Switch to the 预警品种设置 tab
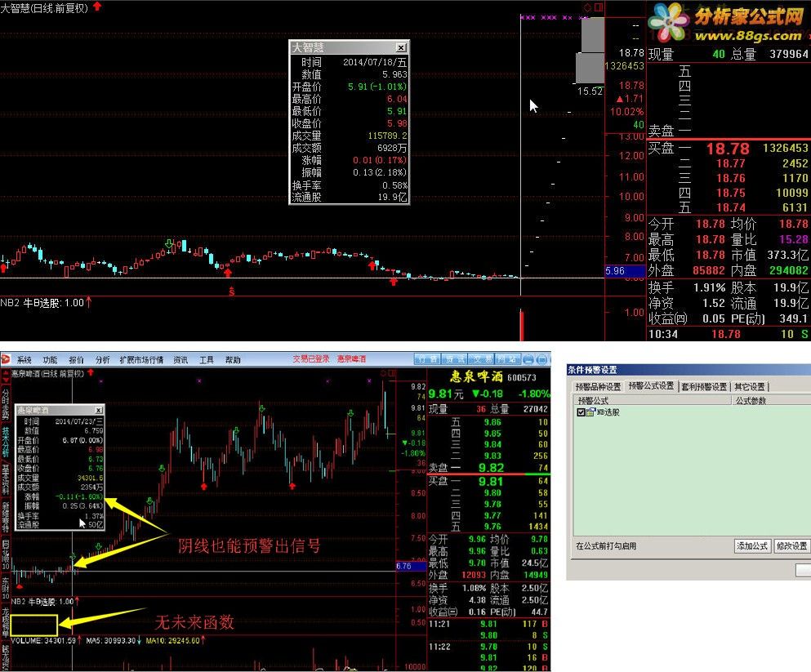 coord(598,387)
